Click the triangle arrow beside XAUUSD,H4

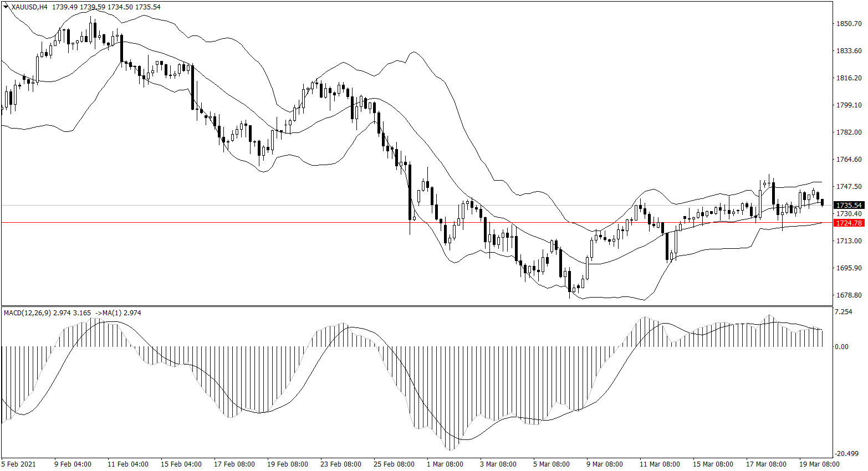click(6, 7)
